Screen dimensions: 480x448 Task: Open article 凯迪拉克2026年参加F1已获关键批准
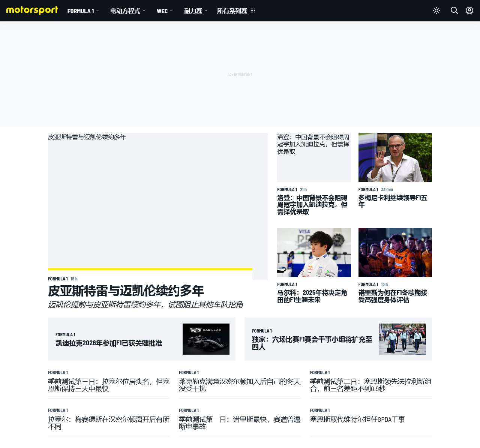109,343
